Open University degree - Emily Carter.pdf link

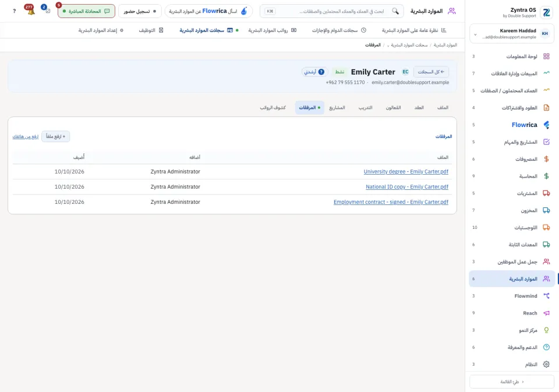point(406,172)
